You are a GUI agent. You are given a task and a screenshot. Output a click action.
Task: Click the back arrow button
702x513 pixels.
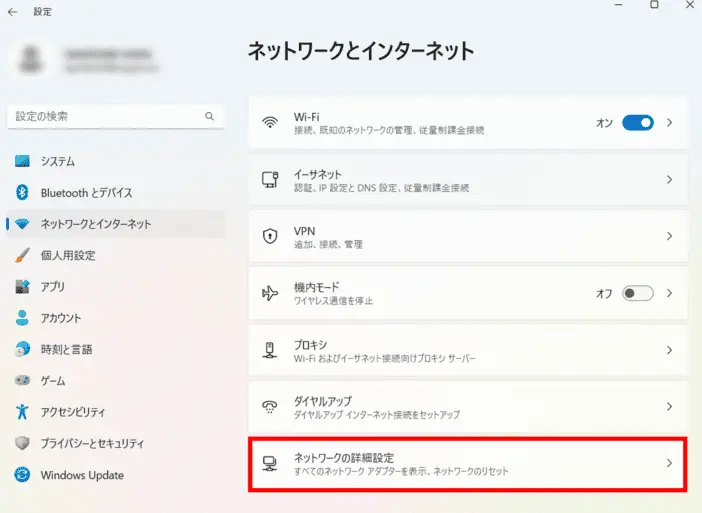point(14,12)
